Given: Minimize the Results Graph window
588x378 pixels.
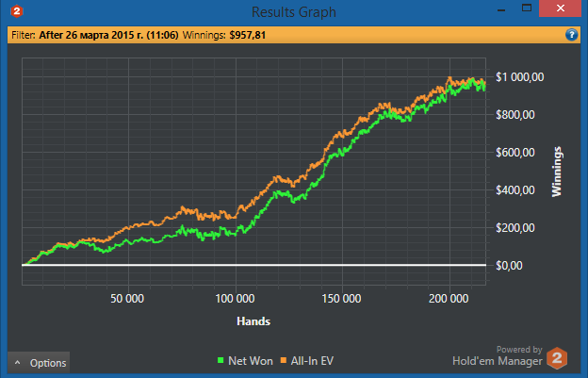Looking at the screenshot, I should [x=501, y=9].
